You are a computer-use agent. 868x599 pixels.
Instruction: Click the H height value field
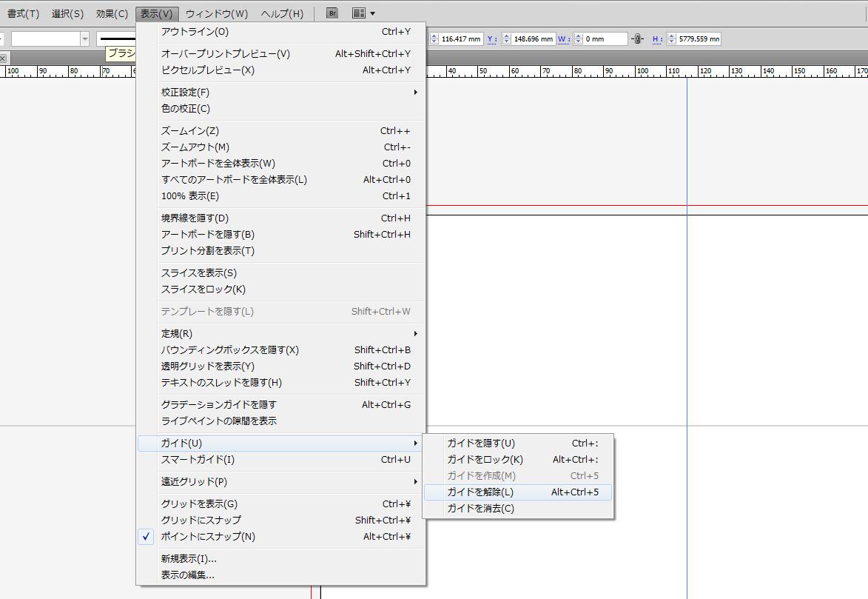[x=699, y=39]
